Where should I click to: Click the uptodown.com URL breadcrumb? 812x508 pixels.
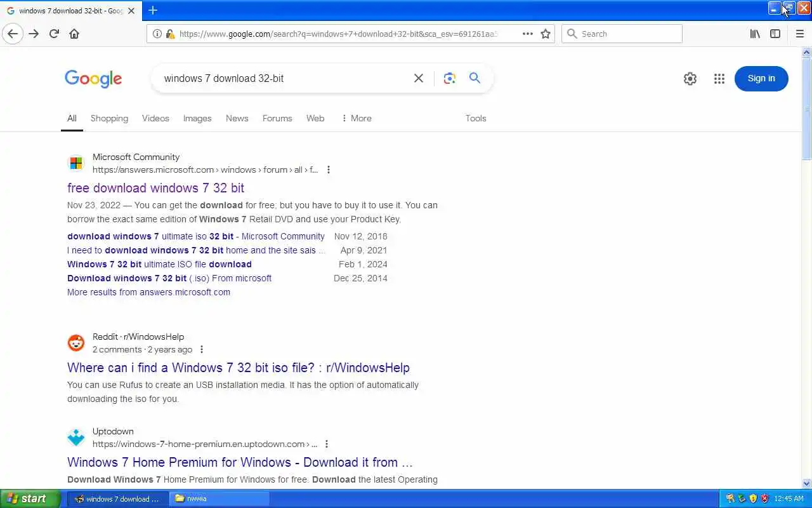205,444
